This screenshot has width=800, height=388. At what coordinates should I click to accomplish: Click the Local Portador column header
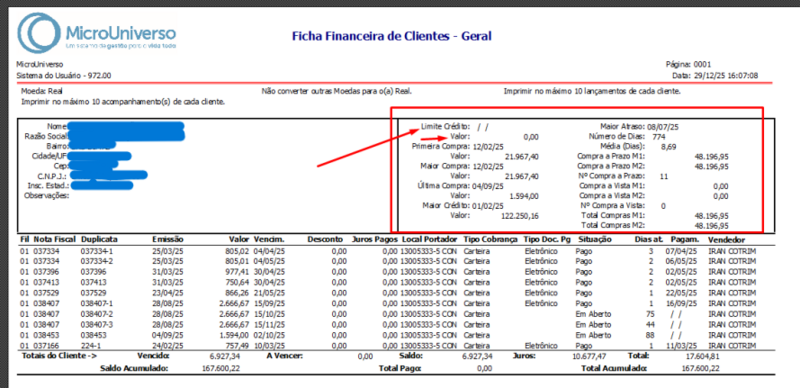pyautogui.click(x=429, y=239)
